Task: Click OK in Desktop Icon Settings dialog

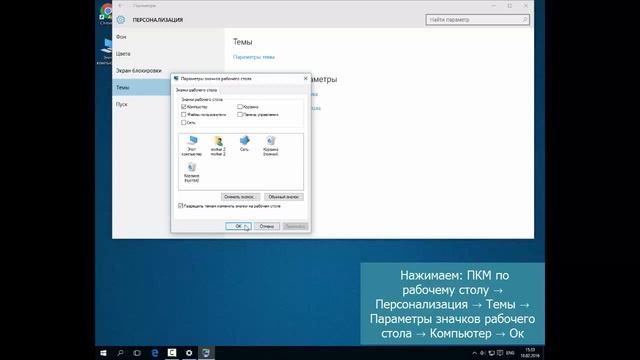Action: coord(238,226)
